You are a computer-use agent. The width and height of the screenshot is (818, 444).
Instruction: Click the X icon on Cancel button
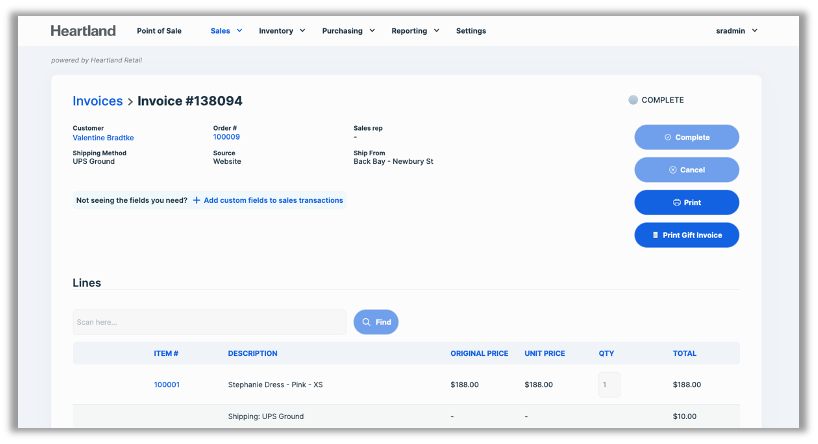click(673, 170)
